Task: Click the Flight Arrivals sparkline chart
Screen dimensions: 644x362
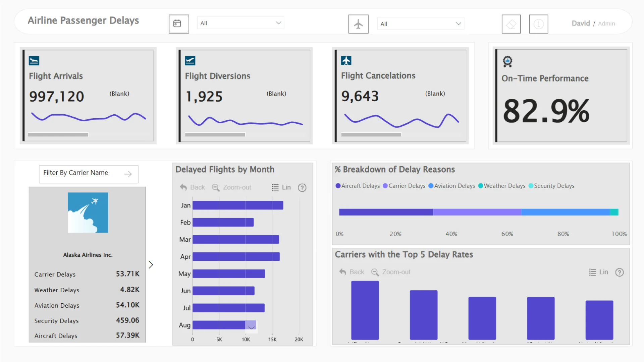Action: click(x=89, y=117)
